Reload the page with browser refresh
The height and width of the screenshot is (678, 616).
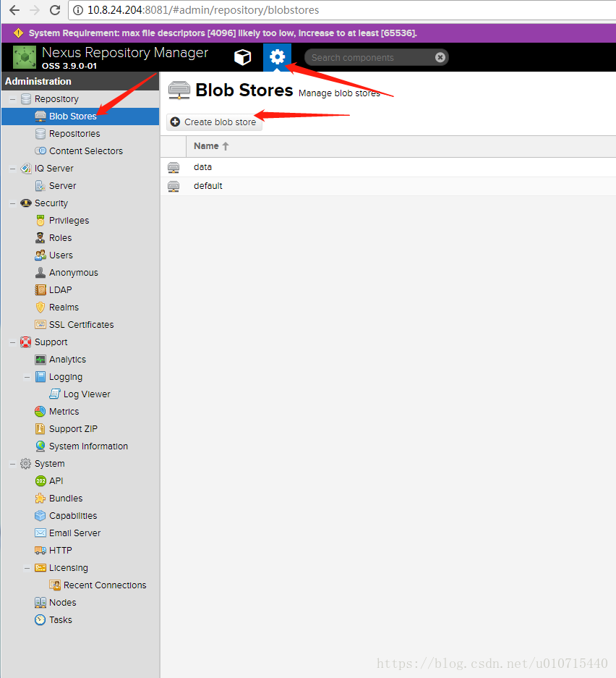(x=55, y=10)
